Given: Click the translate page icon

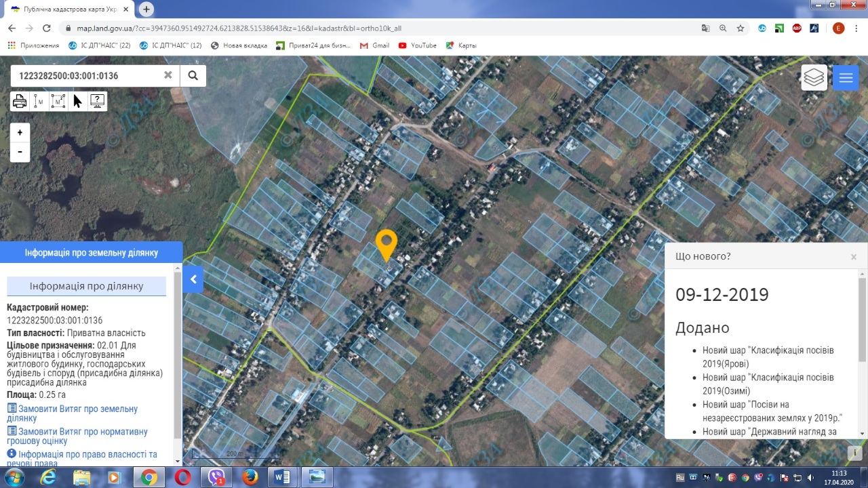Looking at the screenshot, I should pyautogui.click(x=706, y=28).
